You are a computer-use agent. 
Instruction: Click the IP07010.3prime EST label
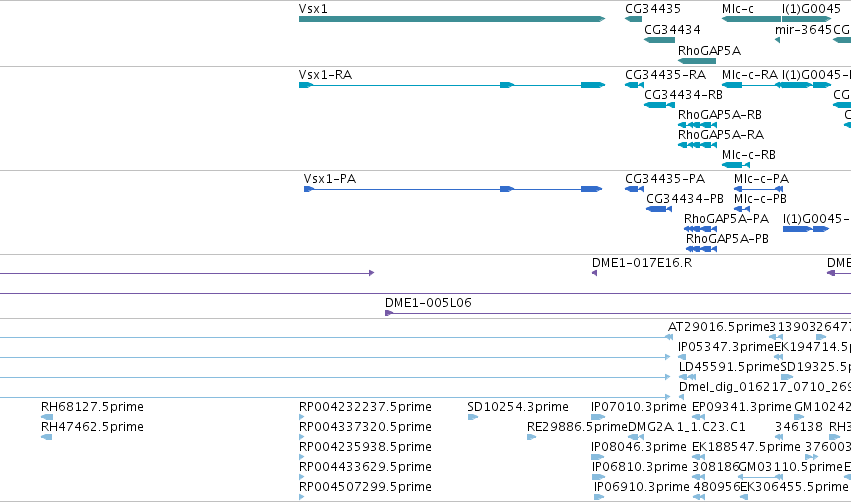tap(639, 406)
